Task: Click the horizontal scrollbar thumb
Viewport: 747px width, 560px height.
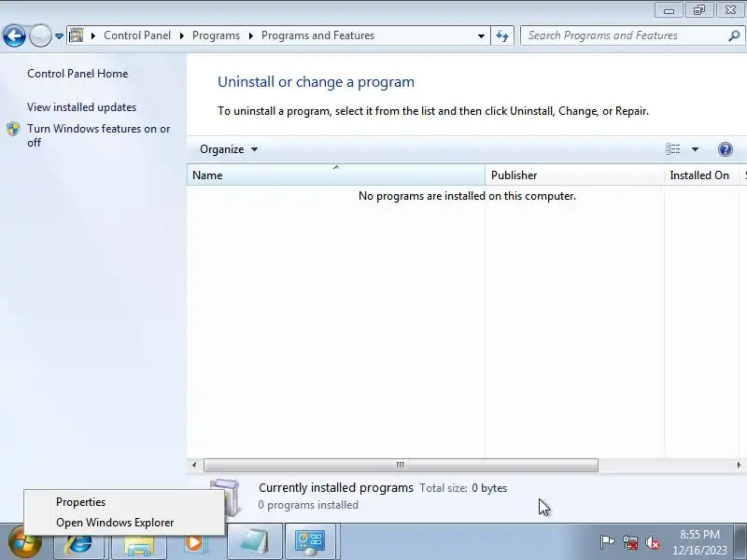Action: pyautogui.click(x=401, y=465)
